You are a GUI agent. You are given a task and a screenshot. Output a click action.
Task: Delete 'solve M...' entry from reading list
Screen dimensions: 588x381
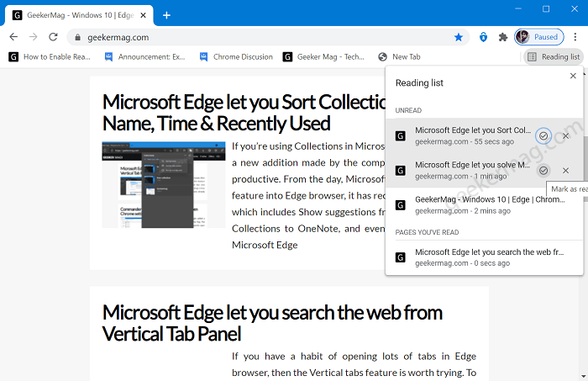pos(565,171)
